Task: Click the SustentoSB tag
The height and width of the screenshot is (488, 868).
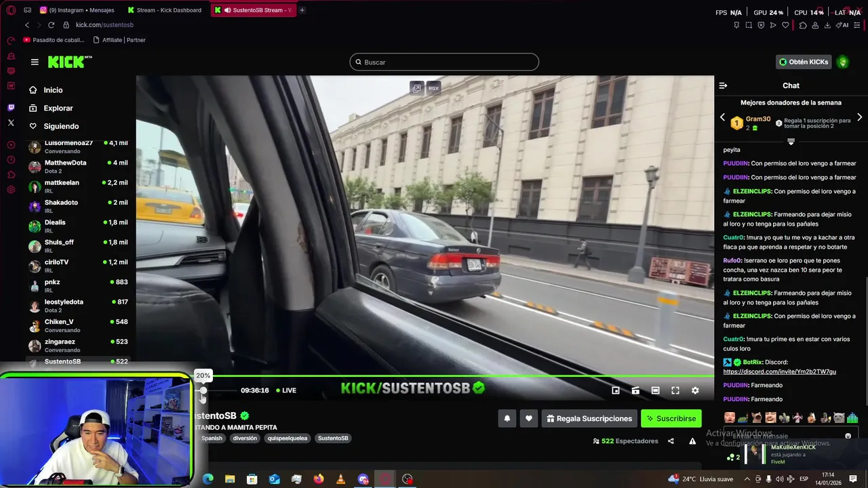Action: pyautogui.click(x=333, y=439)
